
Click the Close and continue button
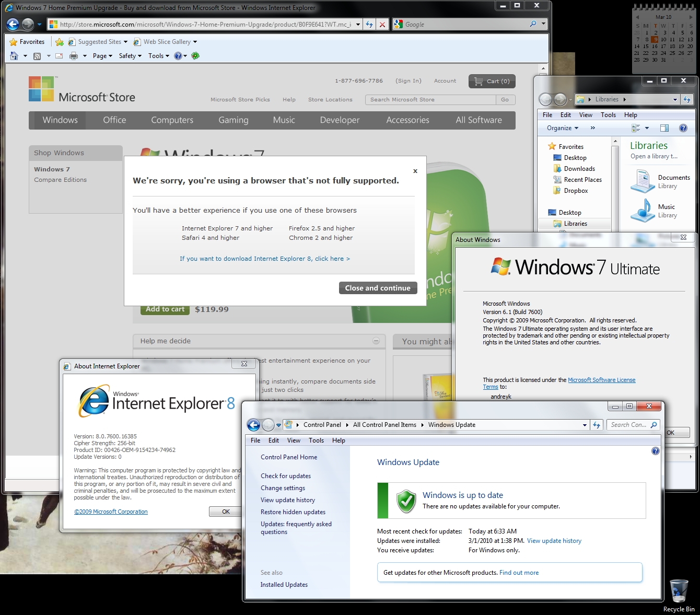pyautogui.click(x=378, y=288)
